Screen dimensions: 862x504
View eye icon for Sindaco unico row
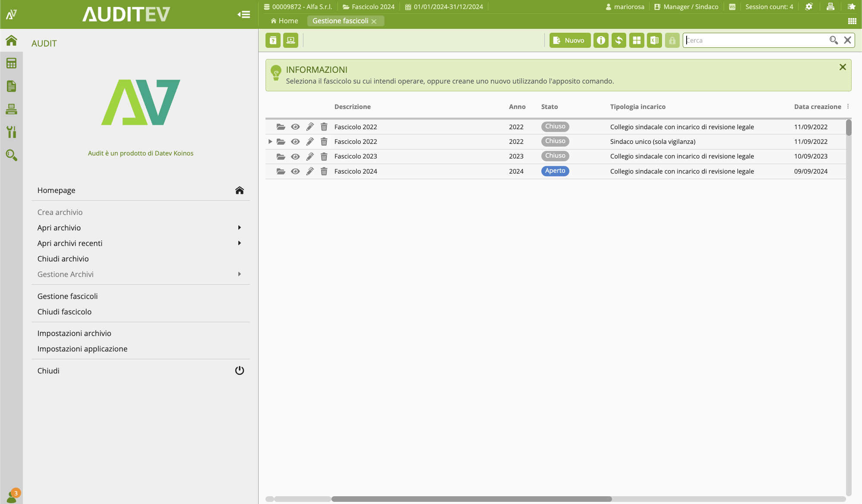[x=295, y=141]
